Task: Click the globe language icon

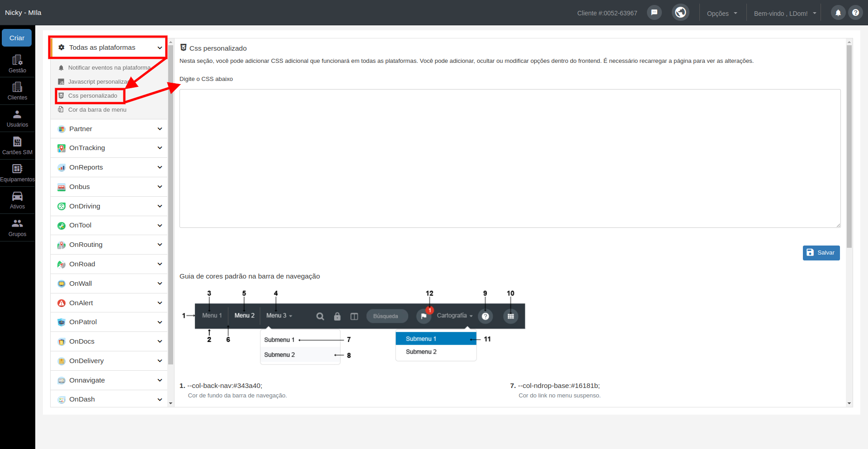Action: coord(680,13)
